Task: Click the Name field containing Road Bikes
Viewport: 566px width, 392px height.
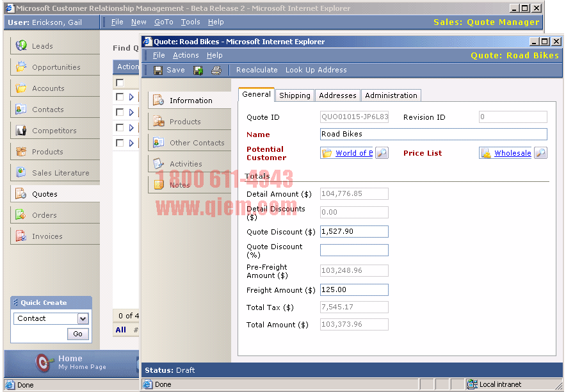Action: coord(433,134)
